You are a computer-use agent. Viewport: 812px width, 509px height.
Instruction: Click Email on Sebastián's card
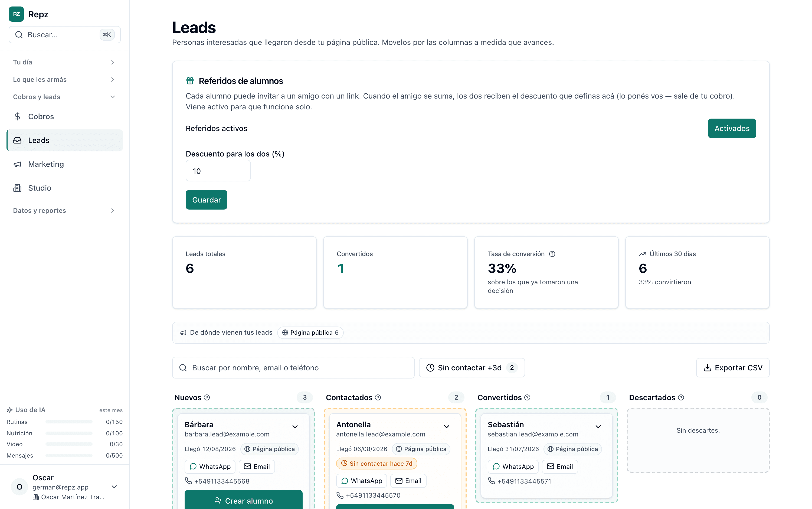click(x=560, y=466)
